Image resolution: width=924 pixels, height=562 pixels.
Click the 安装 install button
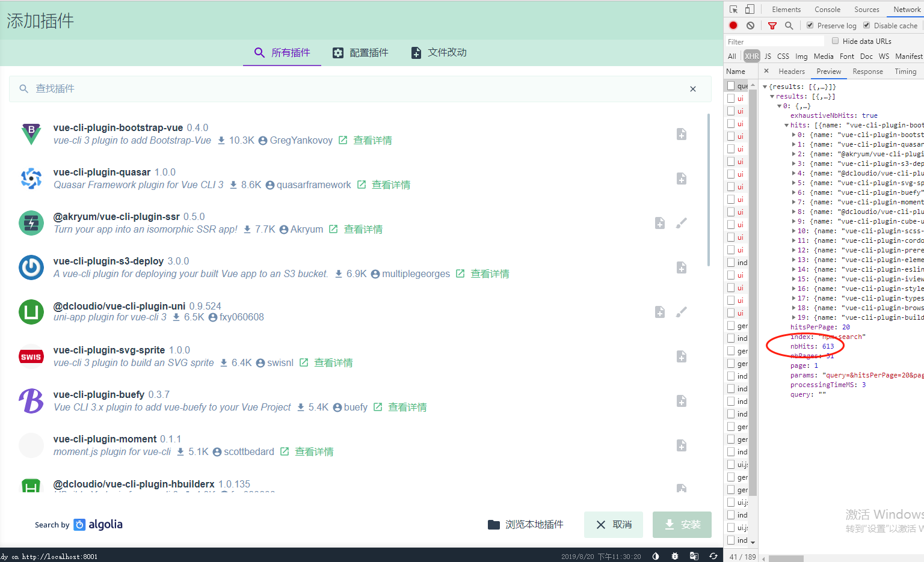pos(682,525)
